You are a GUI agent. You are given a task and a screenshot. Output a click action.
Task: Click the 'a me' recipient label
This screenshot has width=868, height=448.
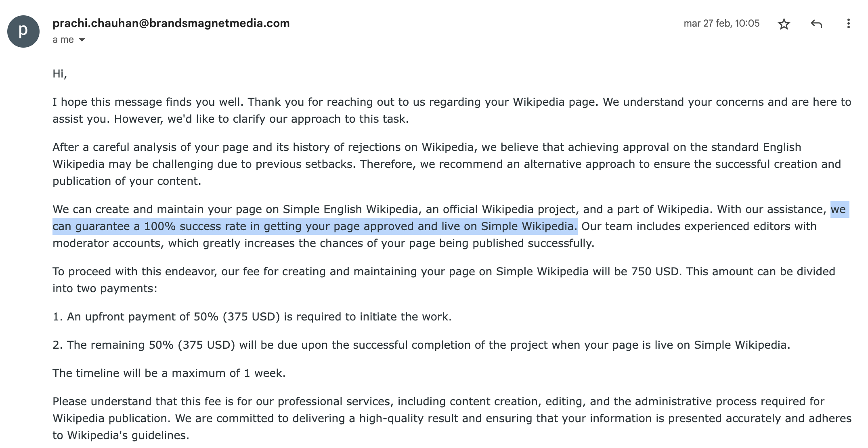coord(63,40)
